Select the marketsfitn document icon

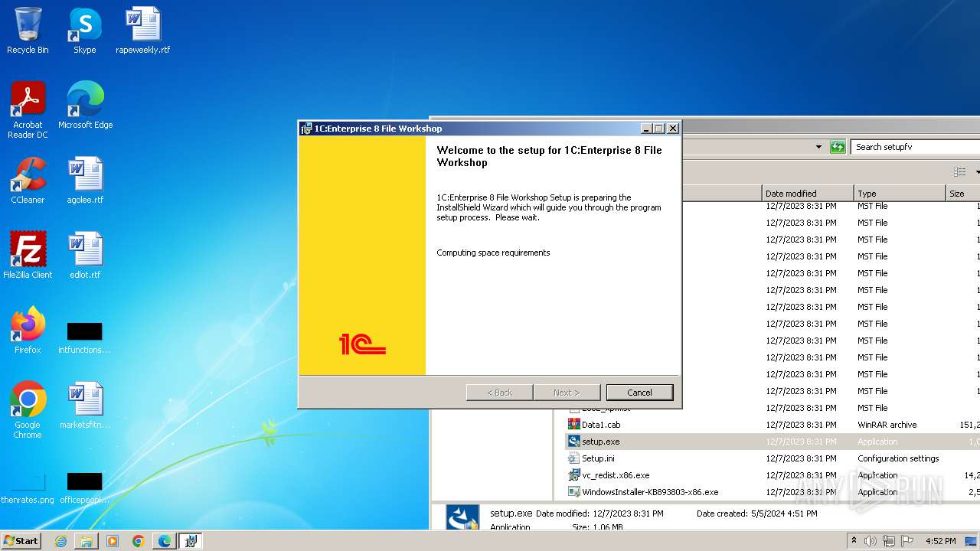[x=85, y=406]
